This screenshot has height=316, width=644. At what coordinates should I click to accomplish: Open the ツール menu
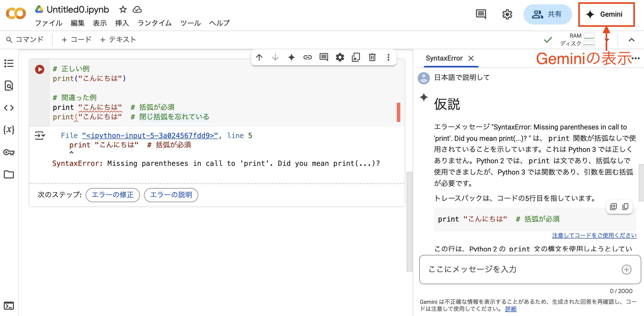190,23
